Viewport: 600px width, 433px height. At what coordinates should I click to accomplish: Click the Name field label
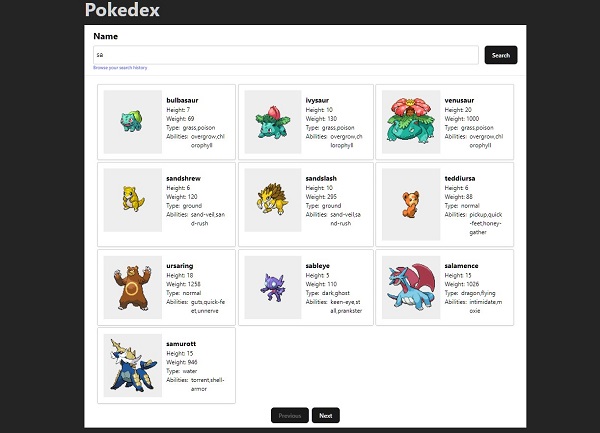[106, 36]
